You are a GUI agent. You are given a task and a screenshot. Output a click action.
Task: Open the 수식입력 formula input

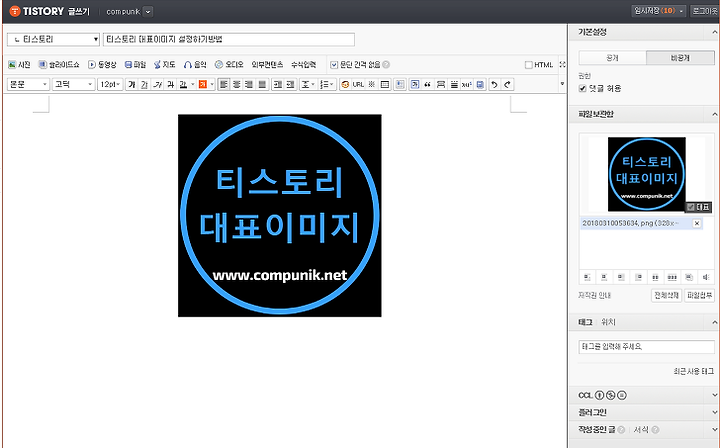tap(304, 65)
